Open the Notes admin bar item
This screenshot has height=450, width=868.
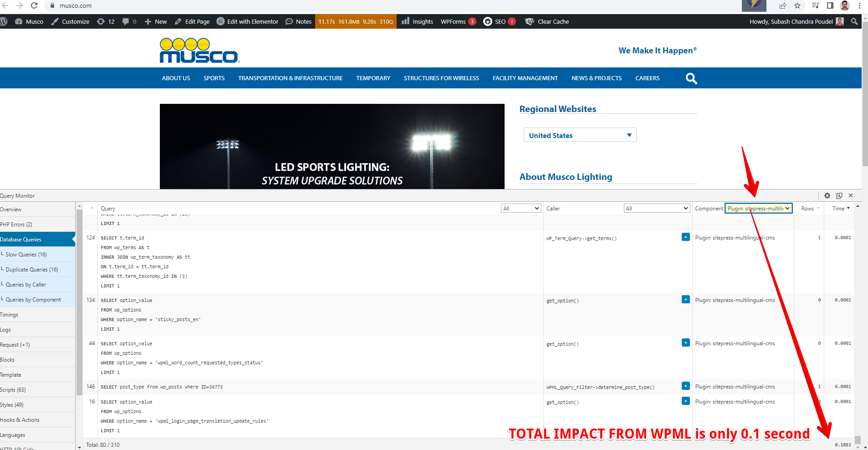click(x=298, y=21)
